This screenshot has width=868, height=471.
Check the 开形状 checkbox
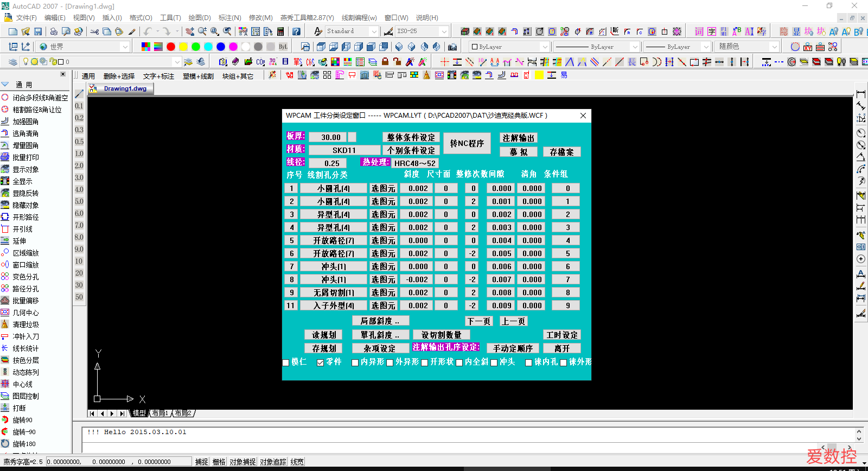(425, 362)
